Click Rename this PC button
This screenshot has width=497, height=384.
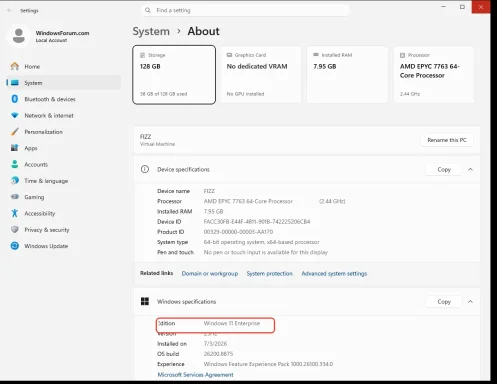[447, 140]
